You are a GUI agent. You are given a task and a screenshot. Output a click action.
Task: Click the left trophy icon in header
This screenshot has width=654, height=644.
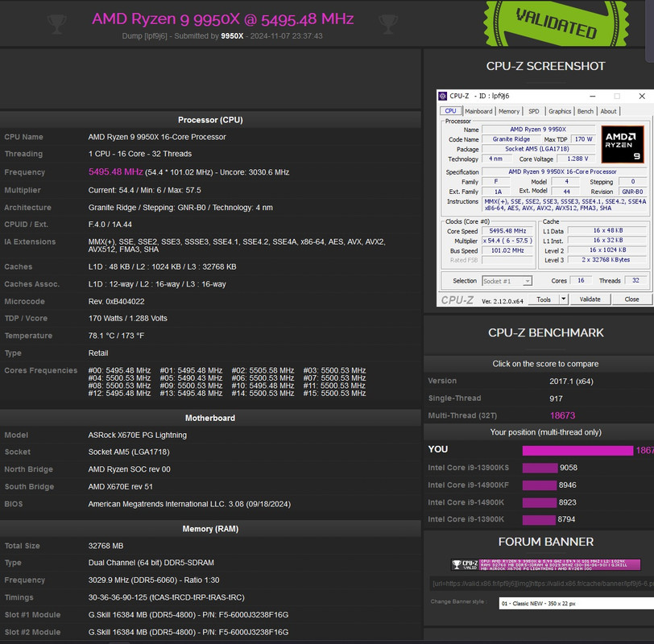[x=57, y=23]
